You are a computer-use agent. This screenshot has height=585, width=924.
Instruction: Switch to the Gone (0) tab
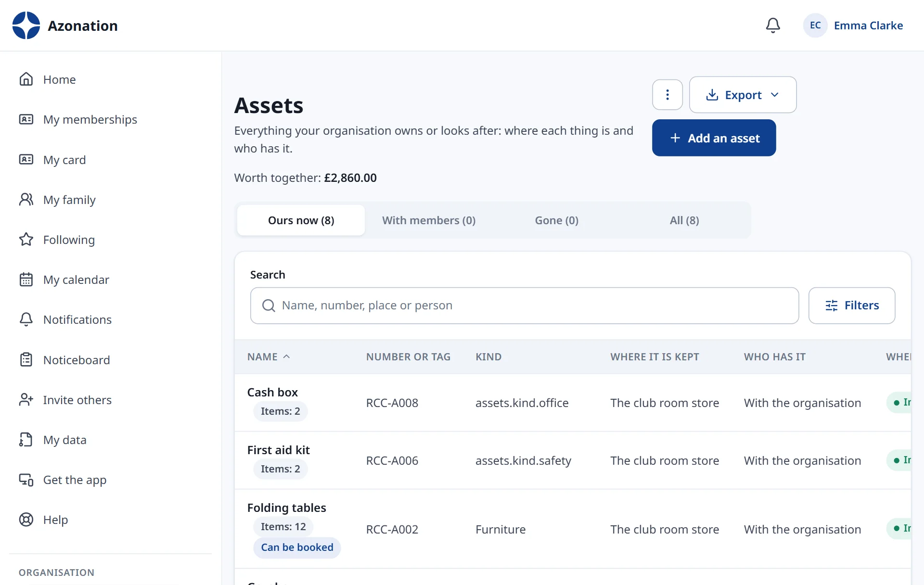pyautogui.click(x=557, y=220)
